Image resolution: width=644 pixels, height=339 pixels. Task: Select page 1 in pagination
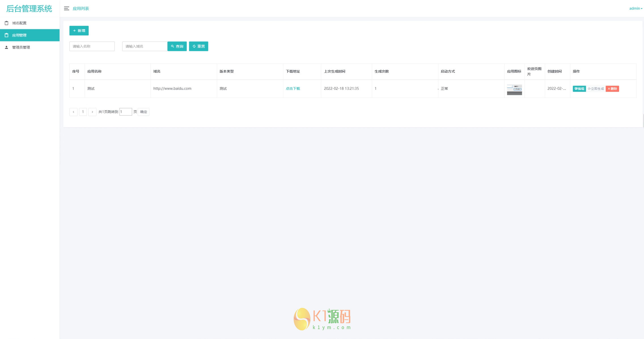click(83, 112)
